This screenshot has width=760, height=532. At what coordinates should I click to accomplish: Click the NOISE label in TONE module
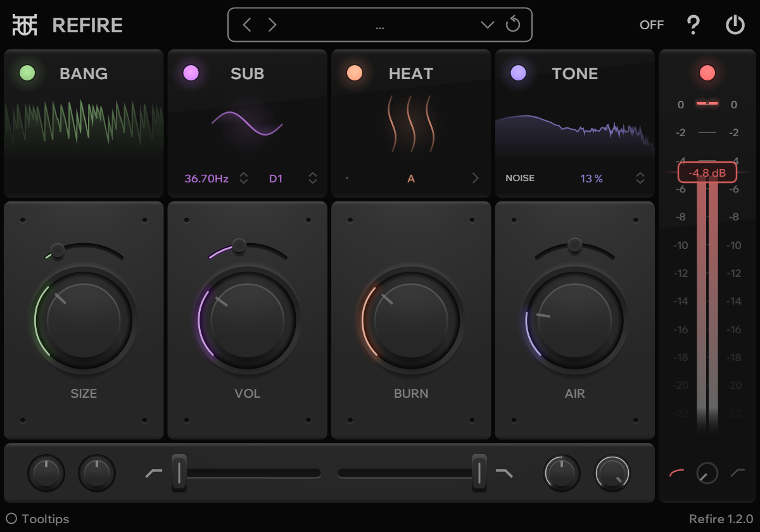520,179
